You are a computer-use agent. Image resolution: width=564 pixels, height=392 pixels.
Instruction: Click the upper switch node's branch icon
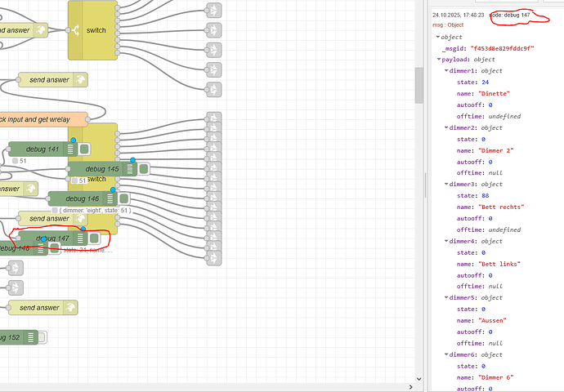tap(76, 30)
